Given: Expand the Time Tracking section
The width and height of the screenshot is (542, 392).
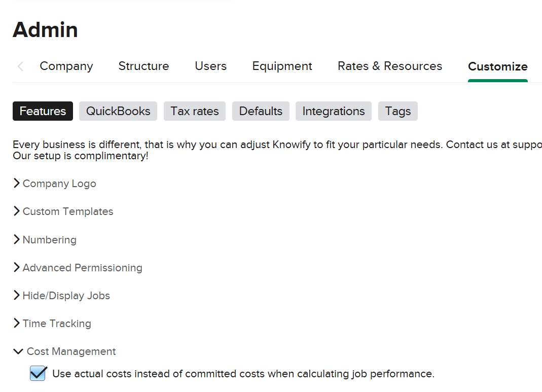Looking at the screenshot, I should point(57,324).
